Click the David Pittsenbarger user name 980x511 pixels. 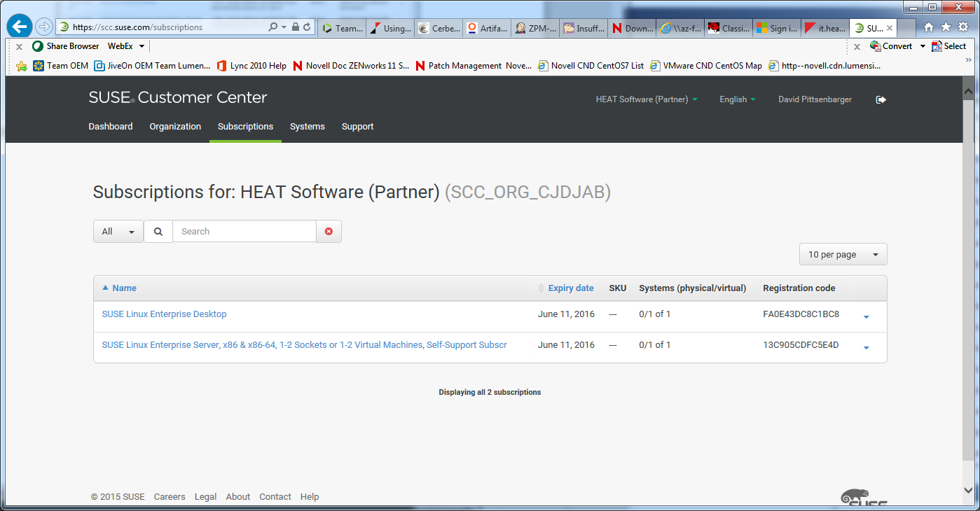click(815, 99)
